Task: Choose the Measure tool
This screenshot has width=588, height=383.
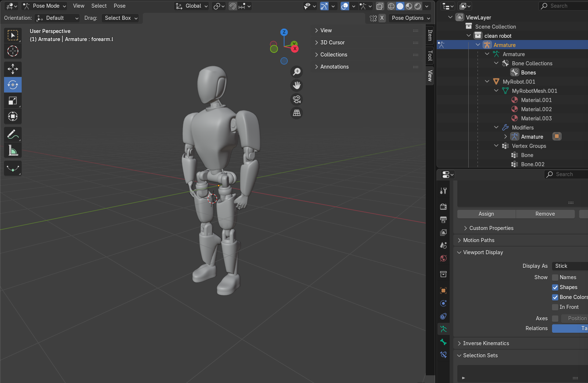Action: click(x=13, y=150)
